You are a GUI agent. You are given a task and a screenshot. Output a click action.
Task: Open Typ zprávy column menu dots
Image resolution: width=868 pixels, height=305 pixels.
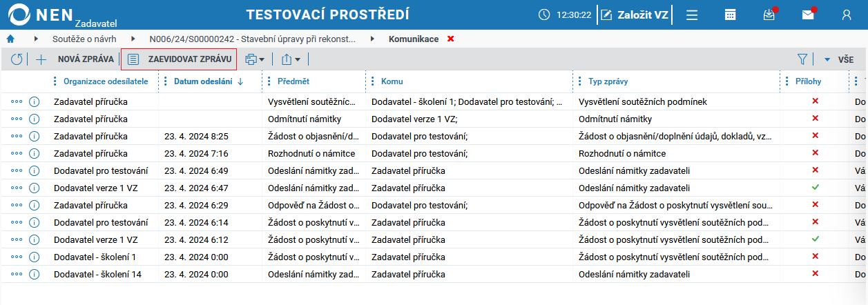(x=580, y=81)
